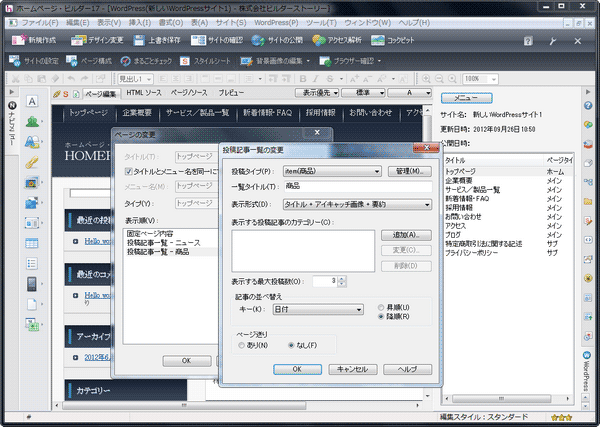Viewport: 600px width, 427px height.
Task: Open the 投稿タイプ dropdown
Action: tap(332, 171)
